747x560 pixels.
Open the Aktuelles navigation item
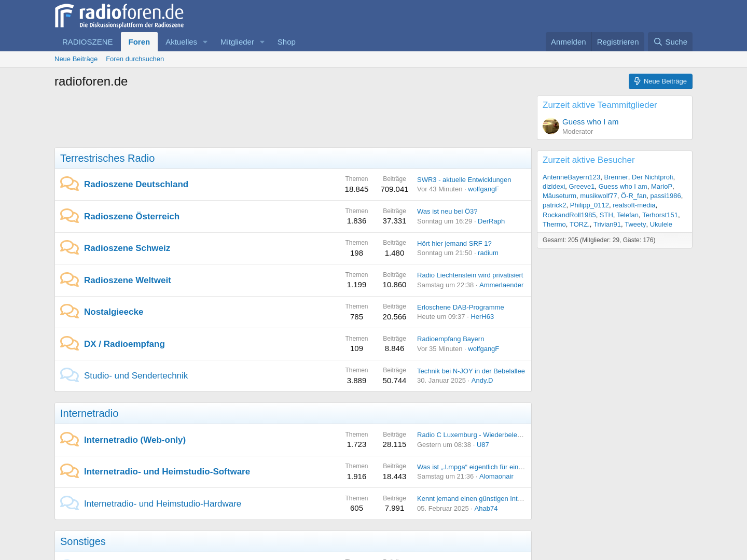point(181,42)
